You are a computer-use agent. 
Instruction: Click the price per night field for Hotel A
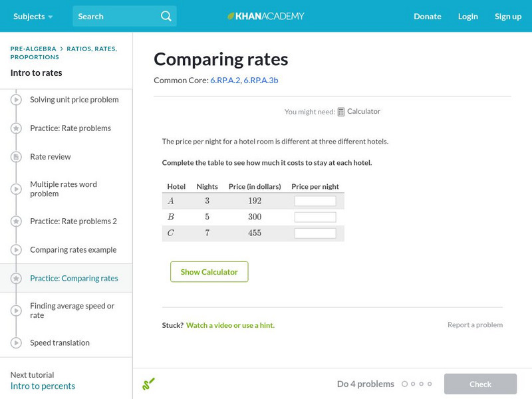pyautogui.click(x=315, y=201)
